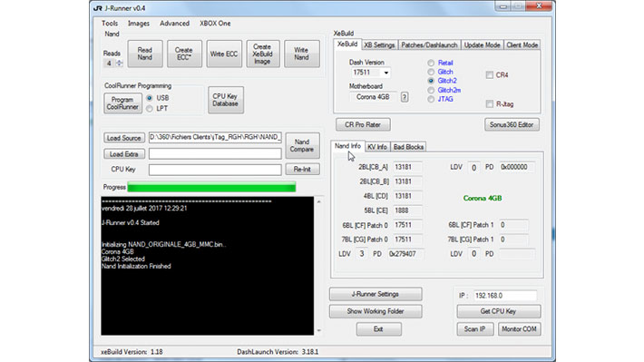
Task: Switch to the Bad Blocks tab
Action: [x=408, y=147]
